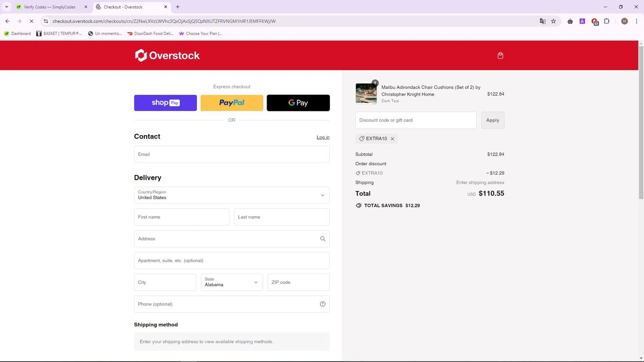Click the robot head extension icon

click(570, 21)
